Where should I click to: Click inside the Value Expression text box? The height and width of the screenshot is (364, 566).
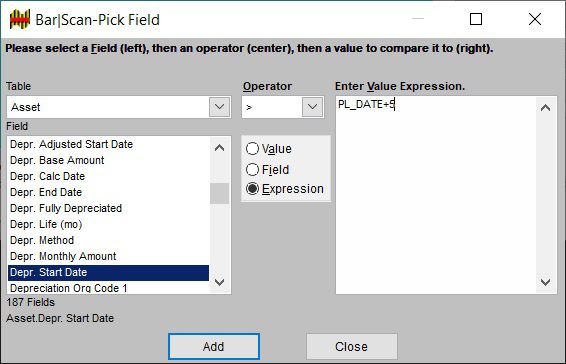click(x=436, y=195)
